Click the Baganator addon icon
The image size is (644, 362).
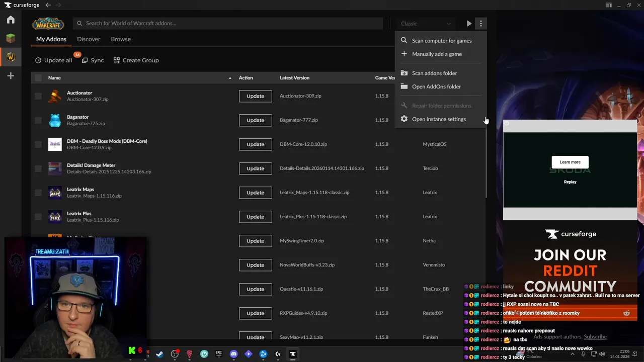pos(55,120)
